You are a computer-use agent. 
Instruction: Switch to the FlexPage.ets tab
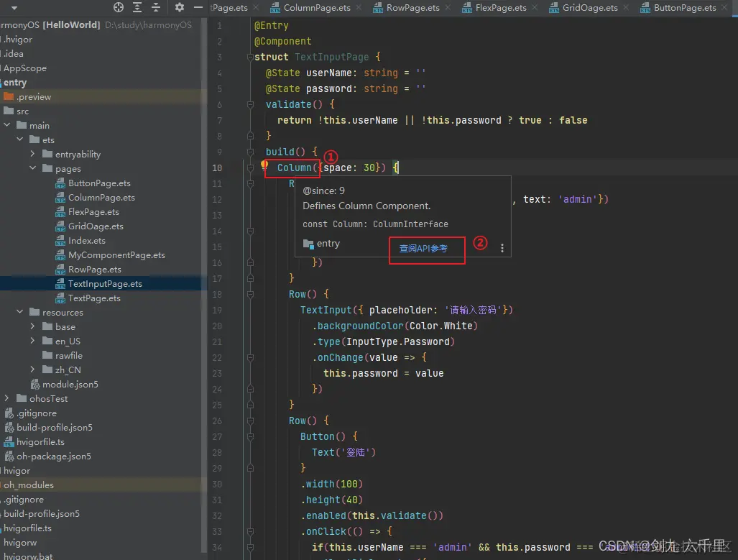click(x=501, y=7)
